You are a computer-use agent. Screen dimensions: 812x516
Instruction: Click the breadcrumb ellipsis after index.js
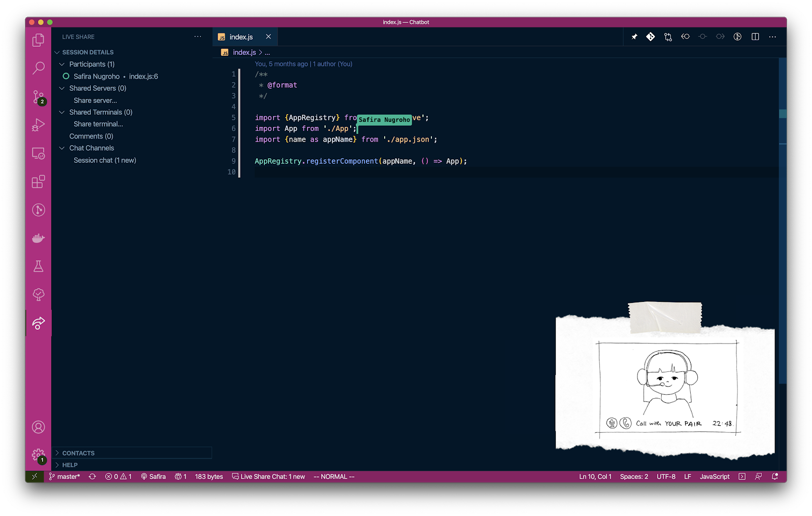pyautogui.click(x=267, y=52)
